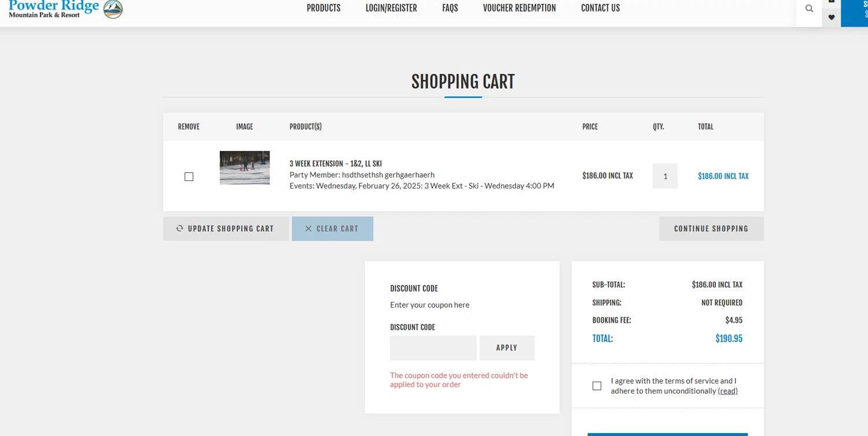Click the Powder Ridge mountain logo

tap(113, 9)
